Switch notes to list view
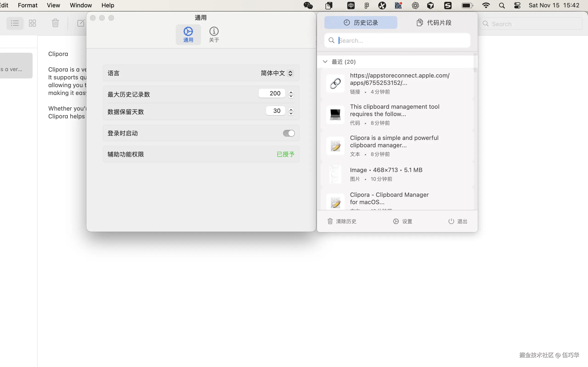 coord(14,23)
